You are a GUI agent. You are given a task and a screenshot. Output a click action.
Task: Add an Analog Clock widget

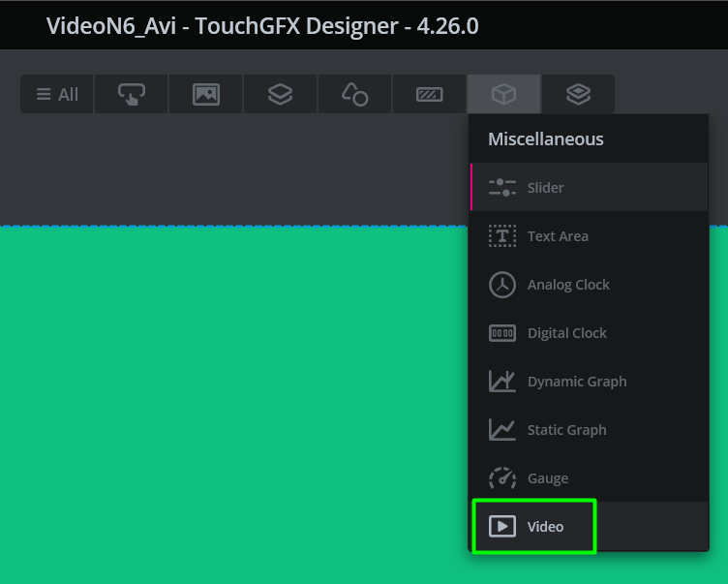(x=567, y=285)
